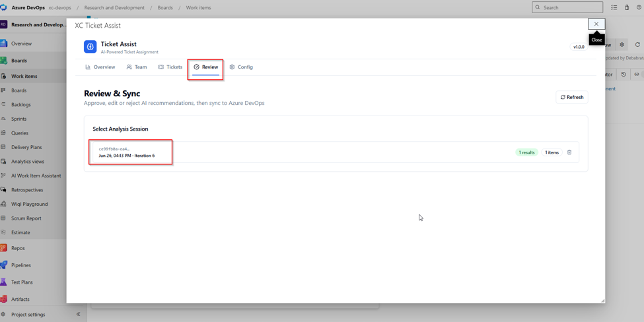Click the 1 items badge
644x322 pixels.
(552, 152)
